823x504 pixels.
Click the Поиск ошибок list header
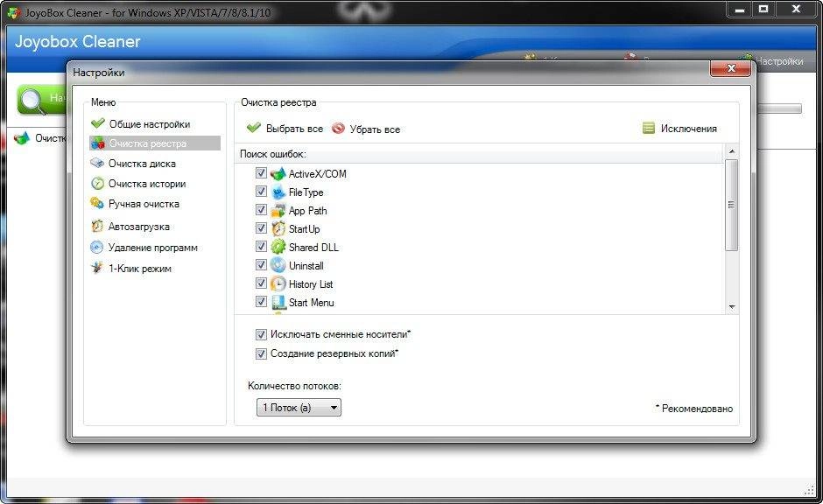click(x=479, y=154)
